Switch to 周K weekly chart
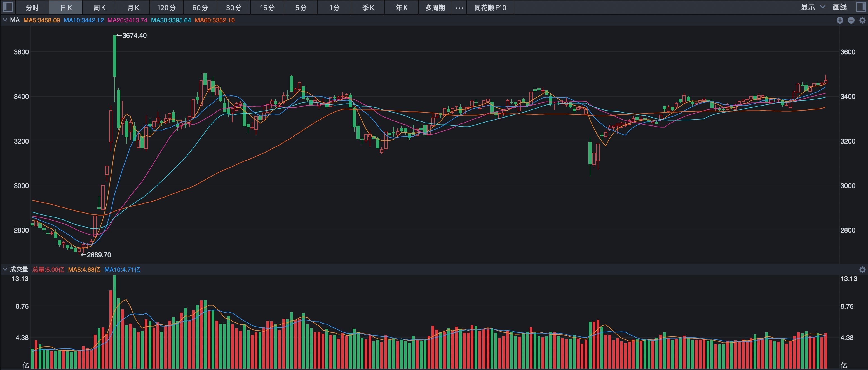Viewport: 868px width, 370px height. 99,7
